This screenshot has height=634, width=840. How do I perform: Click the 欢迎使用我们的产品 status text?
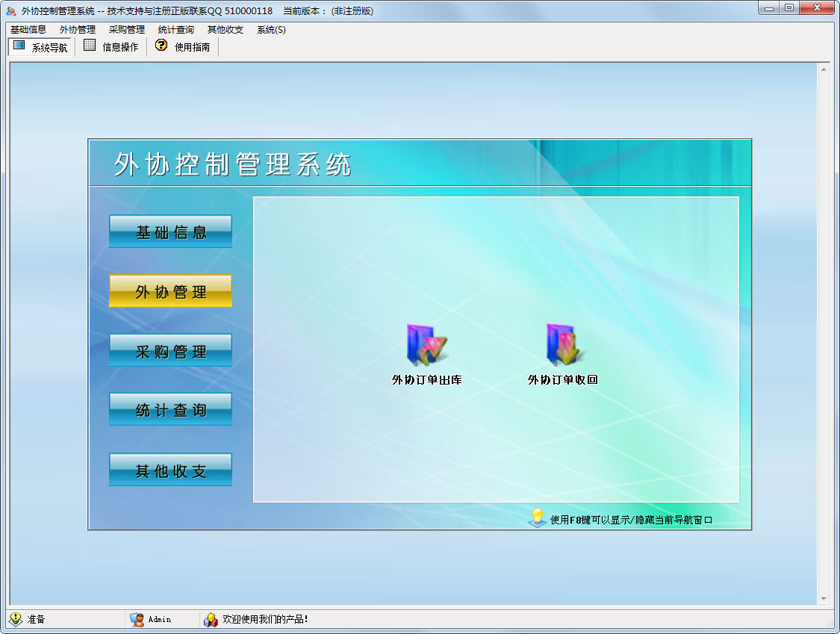pos(265,620)
